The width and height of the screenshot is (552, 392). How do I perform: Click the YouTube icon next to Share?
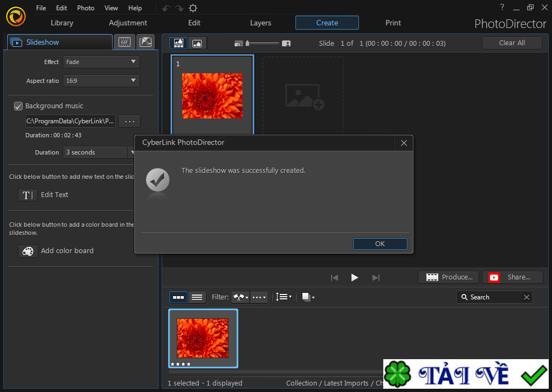coord(493,277)
